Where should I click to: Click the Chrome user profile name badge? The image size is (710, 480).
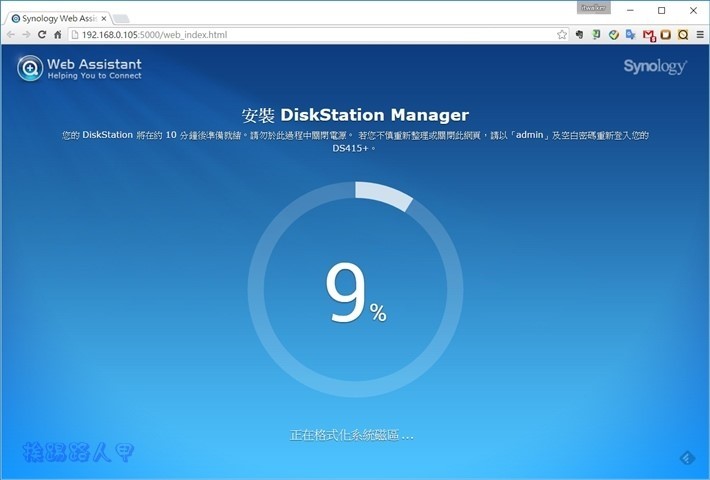click(593, 7)
